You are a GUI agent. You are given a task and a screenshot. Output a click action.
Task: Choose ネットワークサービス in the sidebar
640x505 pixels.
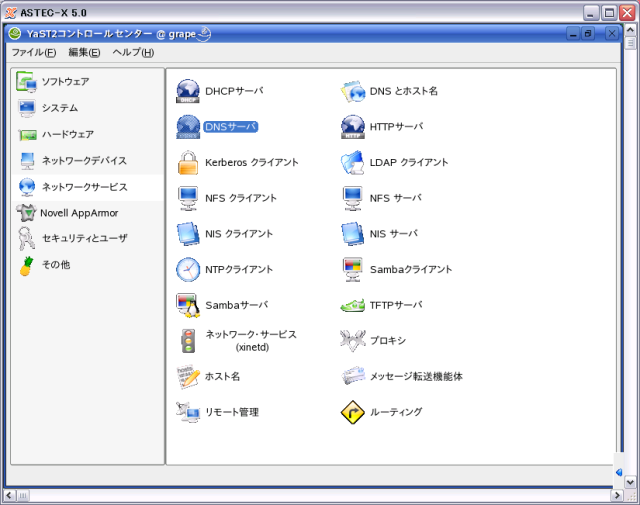coord(87,187)
